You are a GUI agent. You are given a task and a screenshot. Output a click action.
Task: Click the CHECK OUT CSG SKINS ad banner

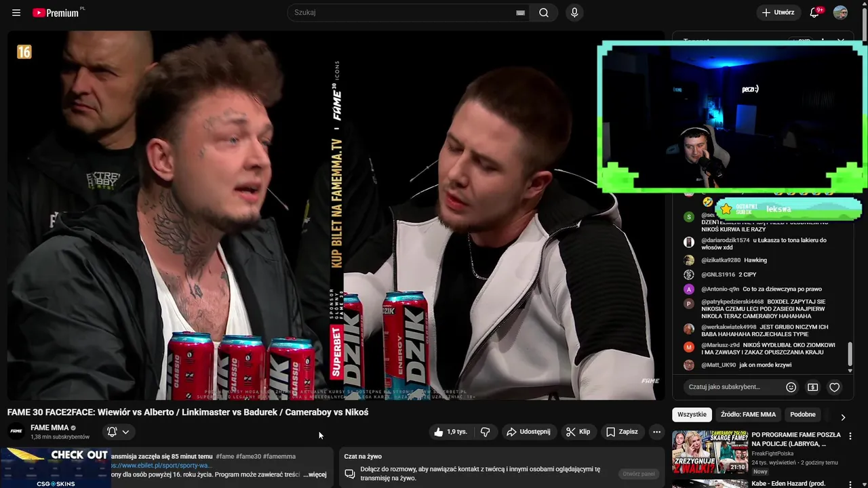[x=54, y=468]
